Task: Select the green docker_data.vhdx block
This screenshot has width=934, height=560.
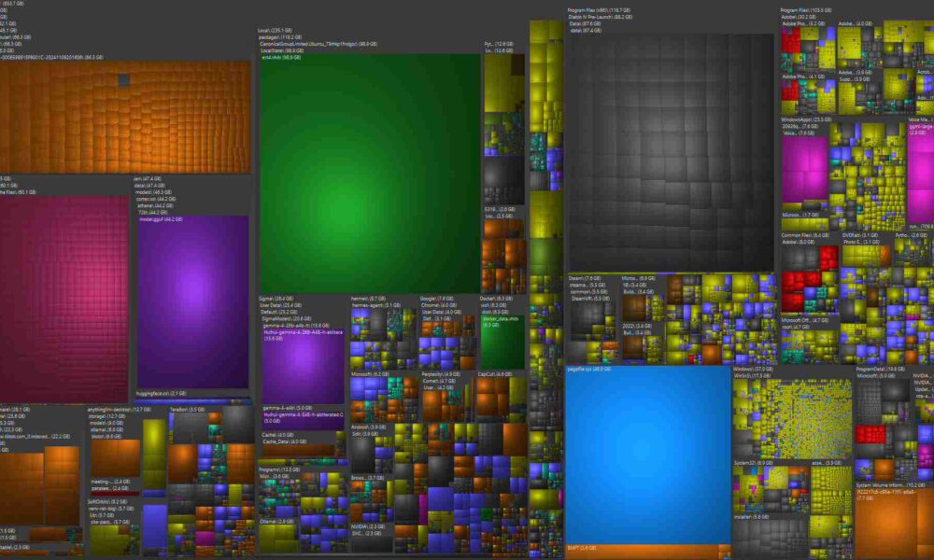Action: pos(502,343)
